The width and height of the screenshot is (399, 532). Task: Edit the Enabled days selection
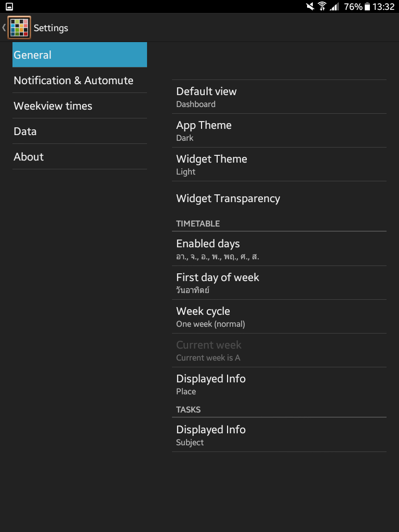[x=279, y=249]
